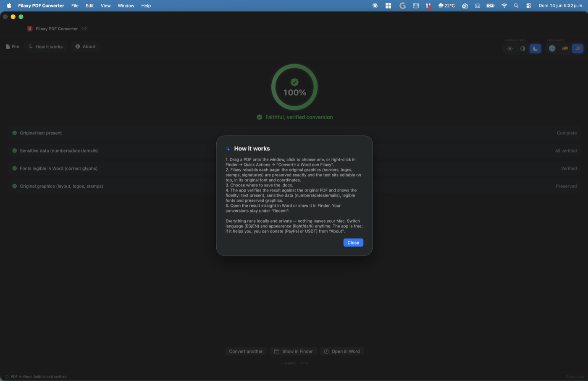The width and height of the screenshot is (588, 381).
Task: Click the Original text present label
Action: pyautogui.click(x=41, y=133)
